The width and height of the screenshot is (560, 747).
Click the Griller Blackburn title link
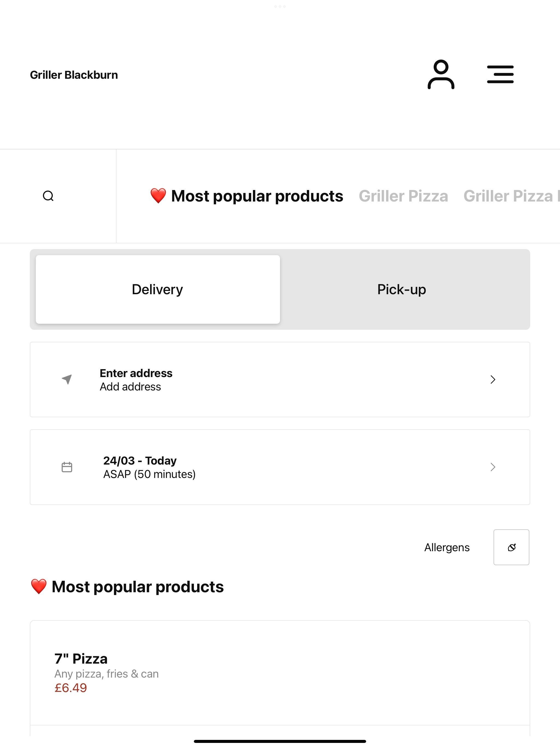coord(74,75)
